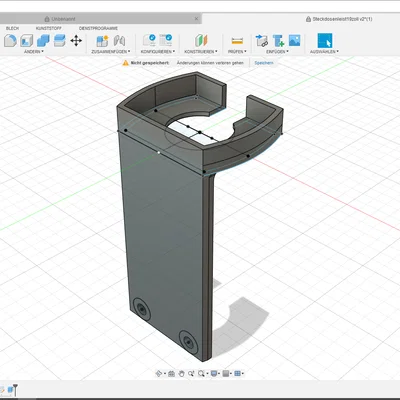Close the Unbenannt document tab
This screenshot has width=400, height=400.
pyautogui.click(x=196, y=19)
